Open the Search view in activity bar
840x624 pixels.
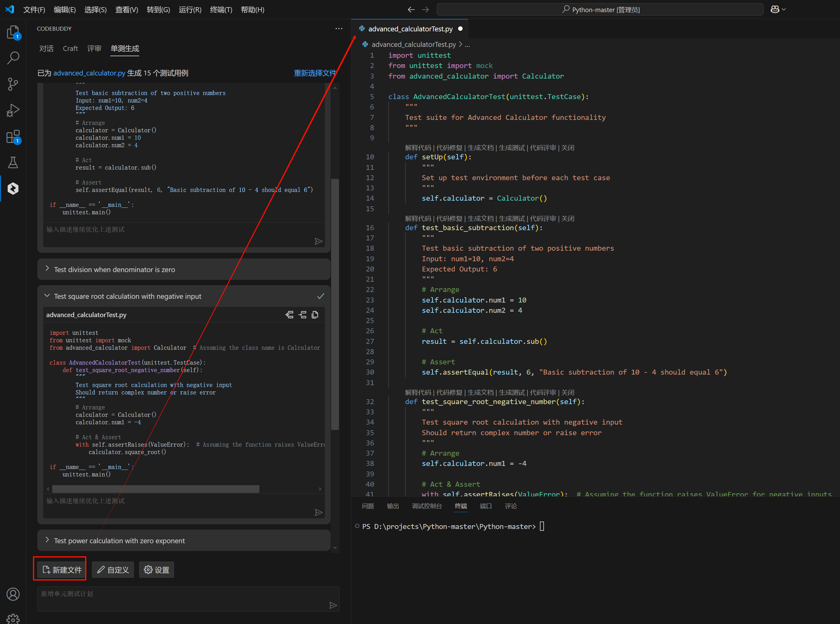pyautogui.click(x=13, y=58)
